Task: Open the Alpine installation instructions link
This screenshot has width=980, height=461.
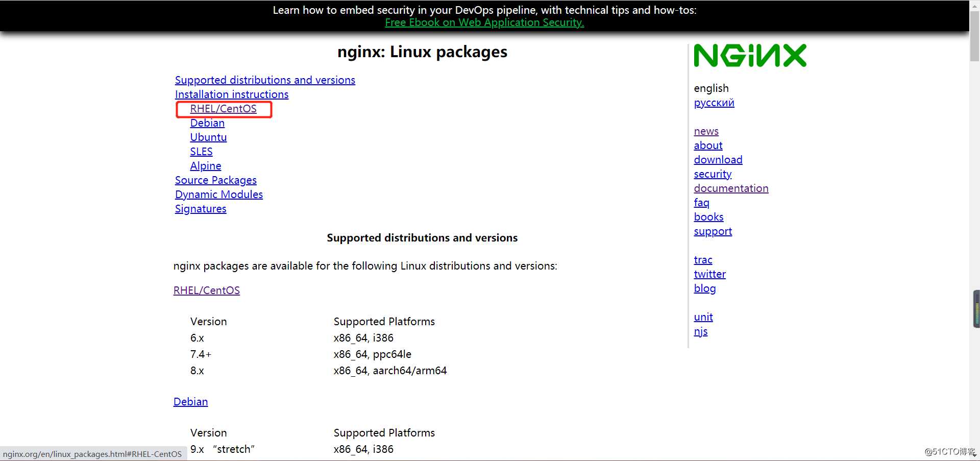Action: pyautogui.click(x=206, y=166)
